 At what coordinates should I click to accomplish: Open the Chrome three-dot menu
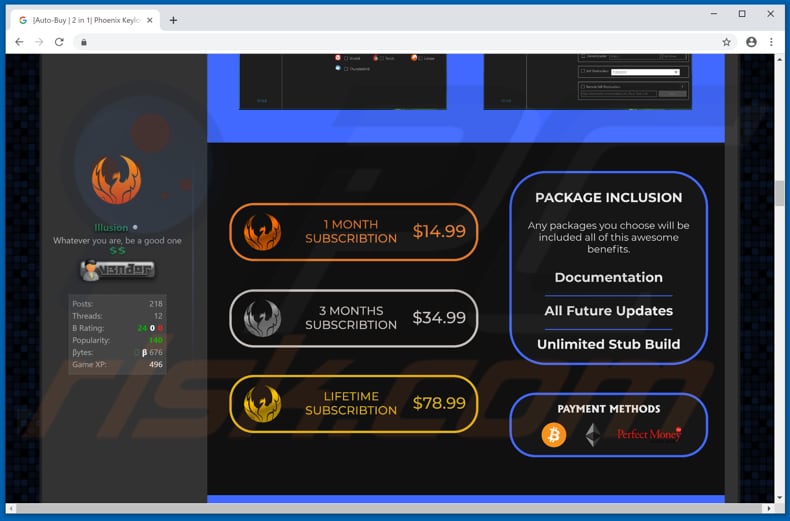point(771,42)
